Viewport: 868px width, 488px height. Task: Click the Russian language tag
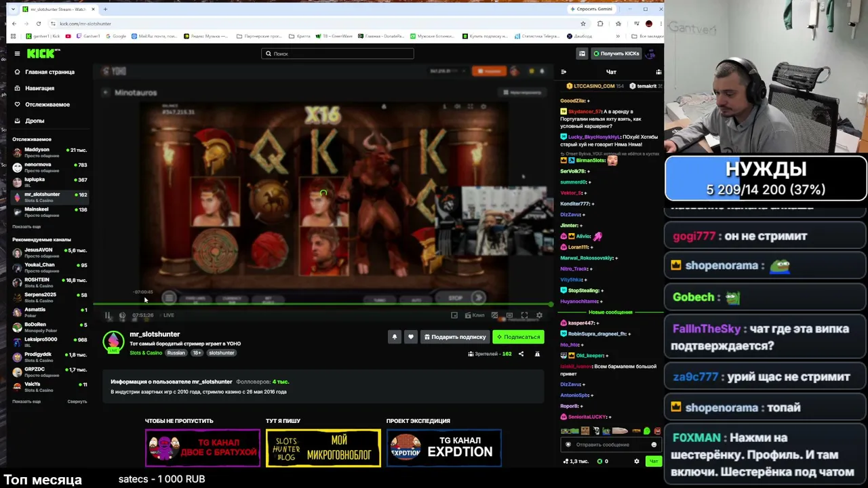click(x=176, y=353)
